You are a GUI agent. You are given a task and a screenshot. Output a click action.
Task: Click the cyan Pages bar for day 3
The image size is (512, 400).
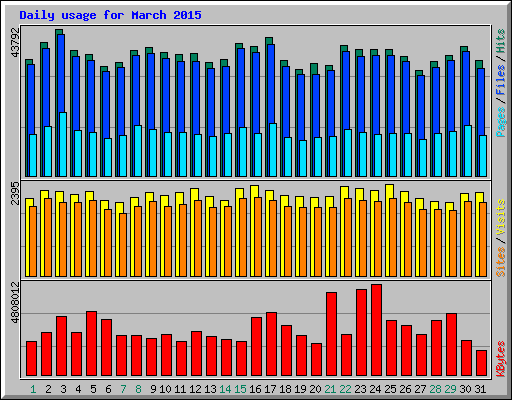tap(63, 144)
